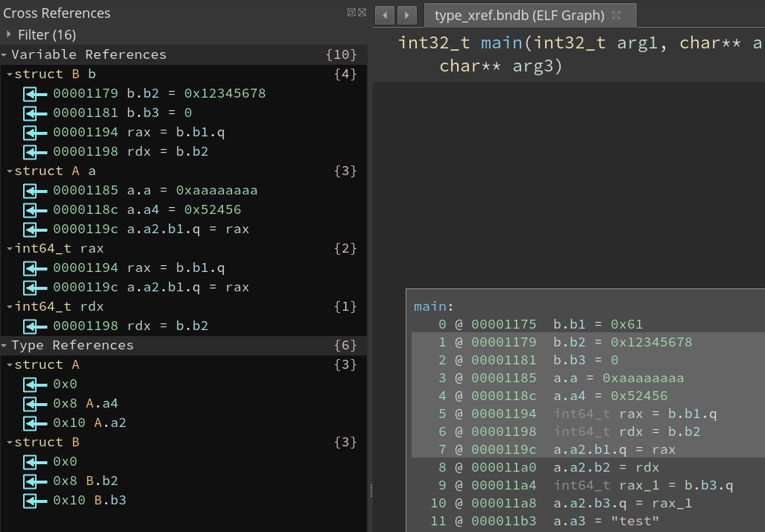Select the 0x10 A.a2 type reference
Viewport: 765px width, 532px height.
click(89, 422)
